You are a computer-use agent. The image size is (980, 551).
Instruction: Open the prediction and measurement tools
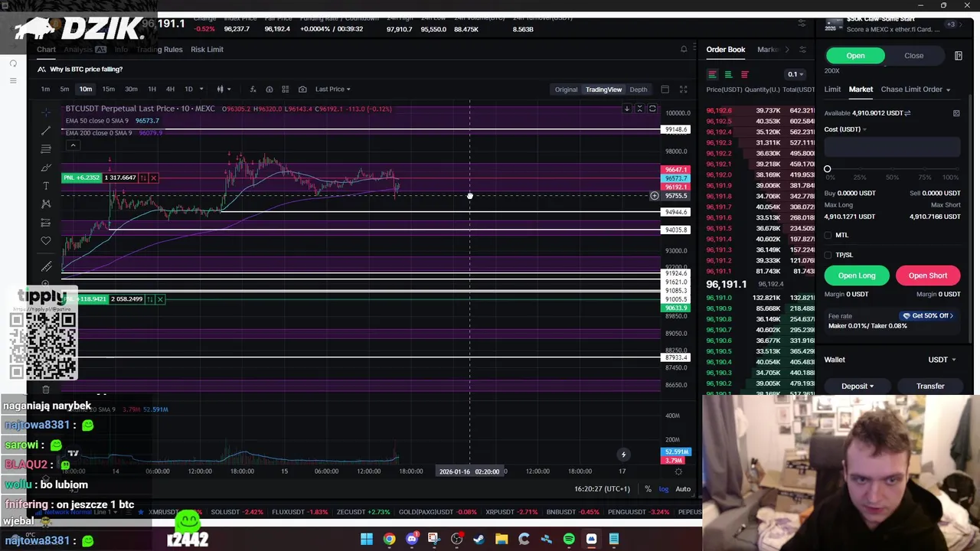point(46,223)
